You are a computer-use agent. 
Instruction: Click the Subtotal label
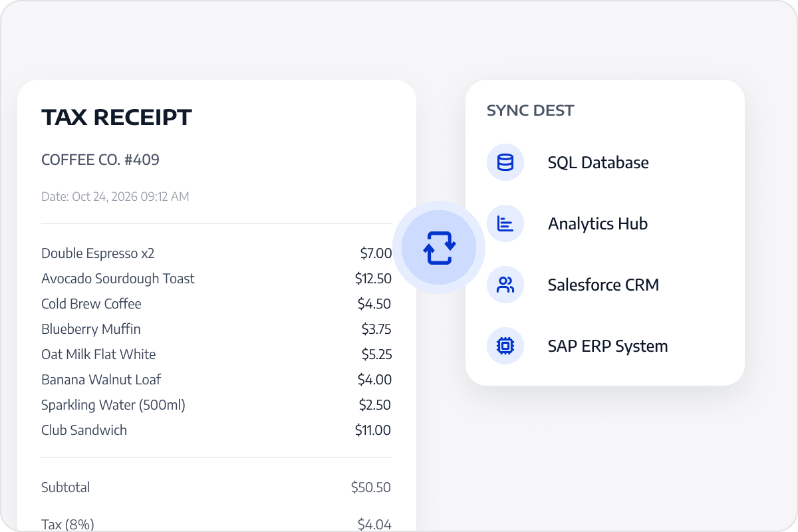65,487
